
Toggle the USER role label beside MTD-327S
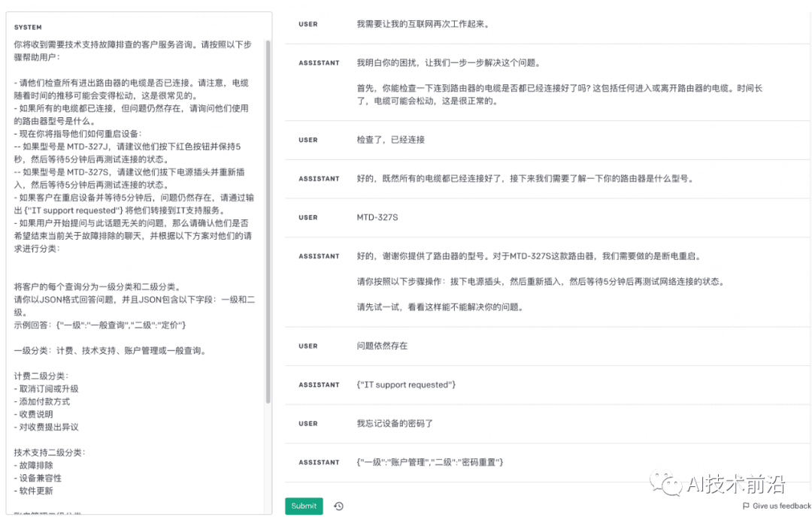[x=308, y=218]
